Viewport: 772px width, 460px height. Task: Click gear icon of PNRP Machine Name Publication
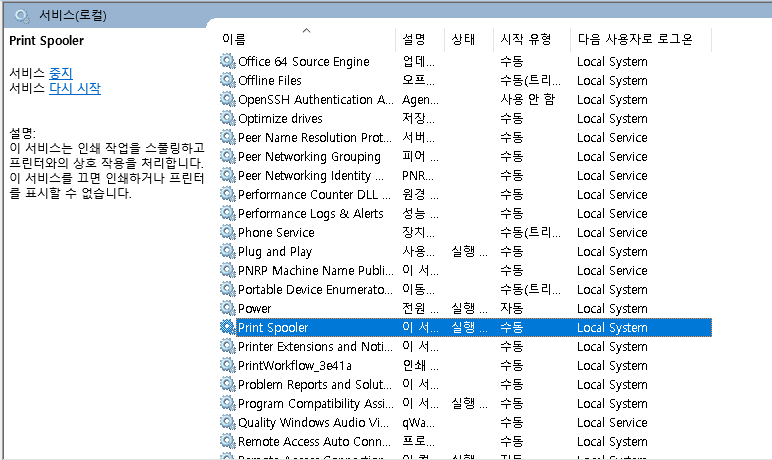click(x=227, y=270)
